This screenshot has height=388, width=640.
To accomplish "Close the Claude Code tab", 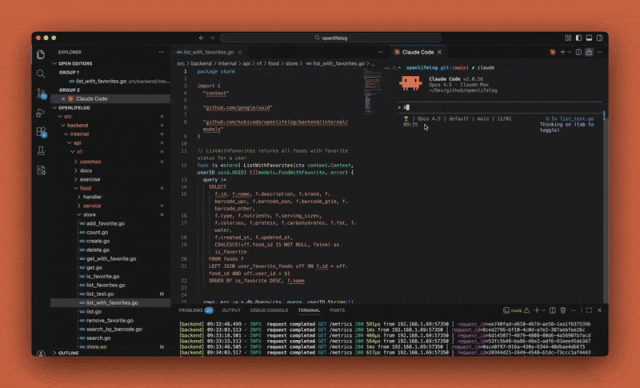I will point(440,52).
